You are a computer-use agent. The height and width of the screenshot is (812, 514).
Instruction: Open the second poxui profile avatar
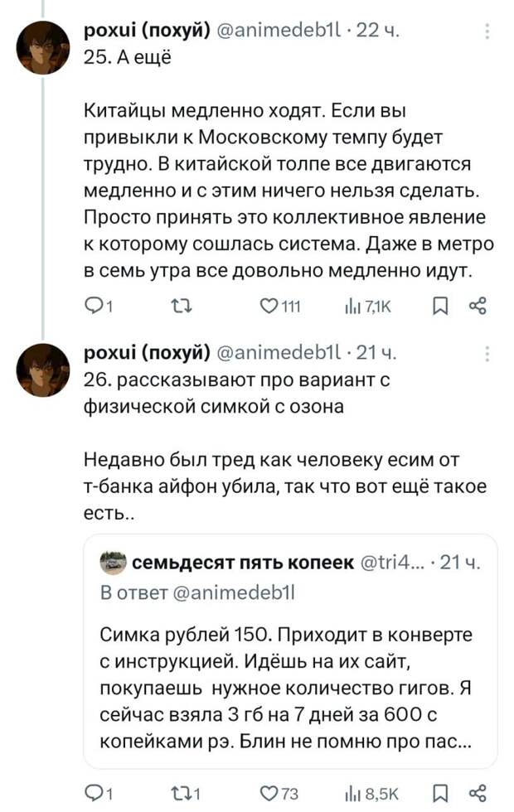tap(43, 370)
